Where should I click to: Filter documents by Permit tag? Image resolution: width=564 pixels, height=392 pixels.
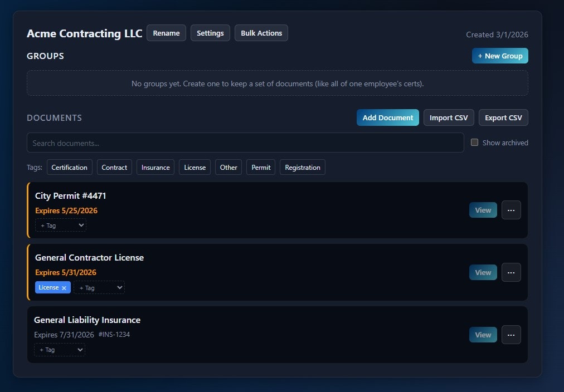(x=261, y=168)
